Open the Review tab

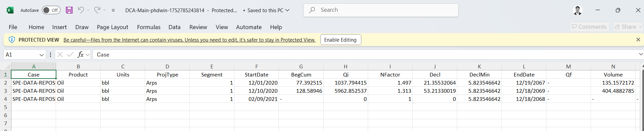pos(198,27)
